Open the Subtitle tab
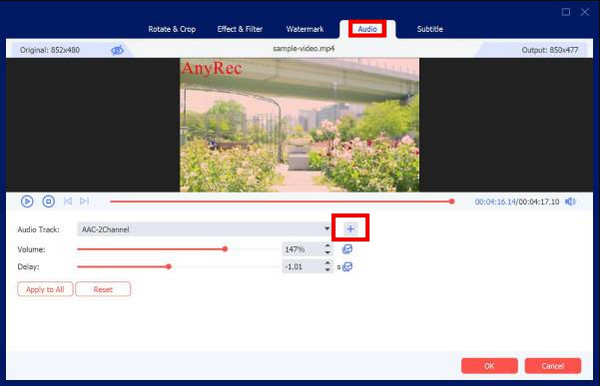The width and height of the screenshot is (600, 386). coord(430,29)
